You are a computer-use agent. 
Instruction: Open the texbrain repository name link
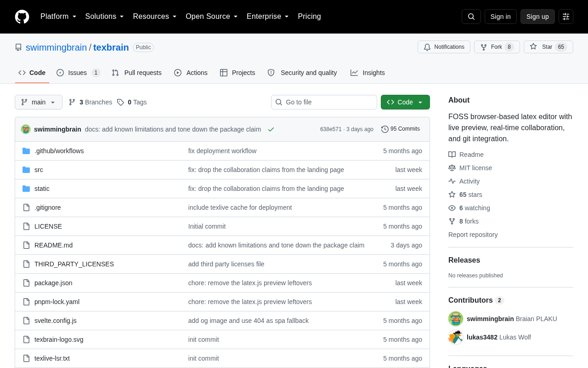click(111, 47)
